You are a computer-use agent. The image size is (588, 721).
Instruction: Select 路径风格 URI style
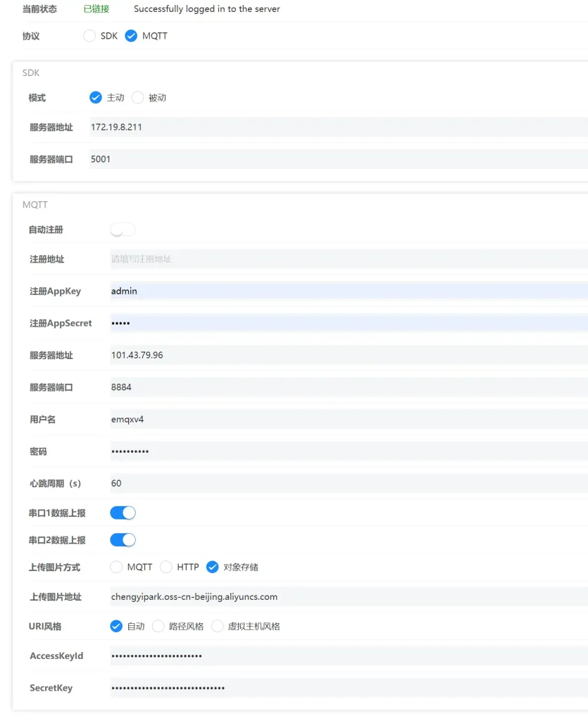(x=158, y=625)
